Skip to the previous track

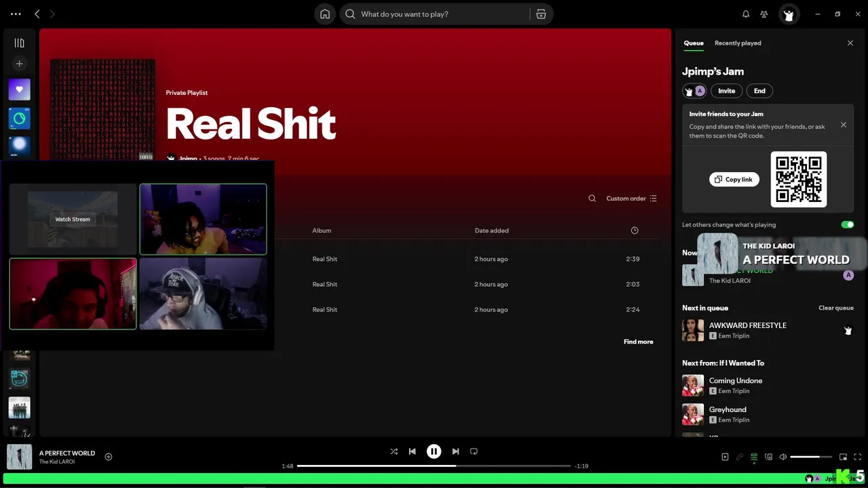coord(412,451)
